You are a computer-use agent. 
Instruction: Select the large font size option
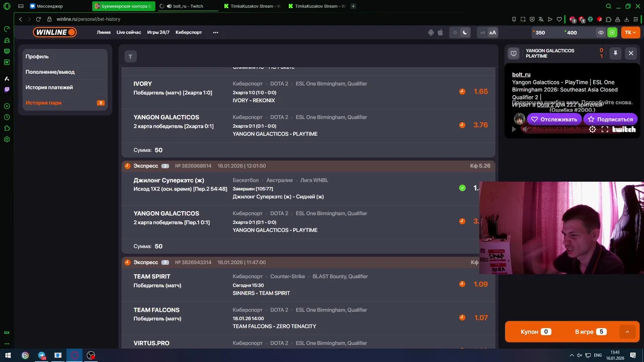point(493,33)
